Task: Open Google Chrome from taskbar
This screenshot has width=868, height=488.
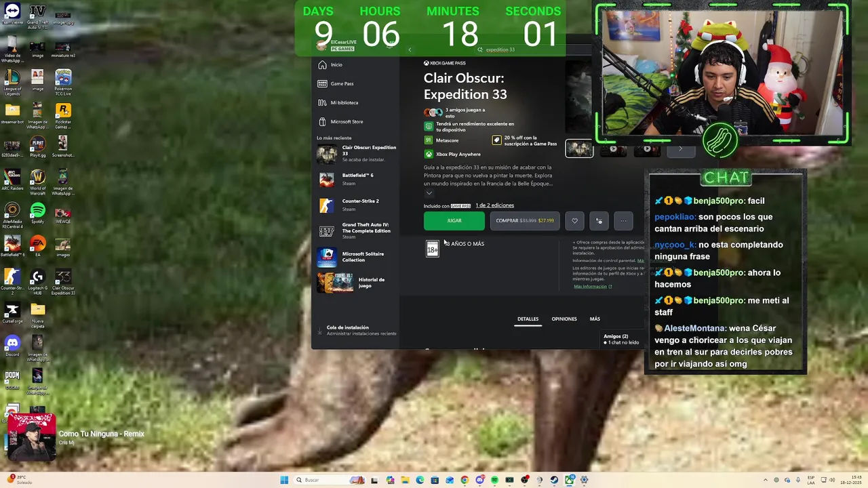Action: click(465, 480)
